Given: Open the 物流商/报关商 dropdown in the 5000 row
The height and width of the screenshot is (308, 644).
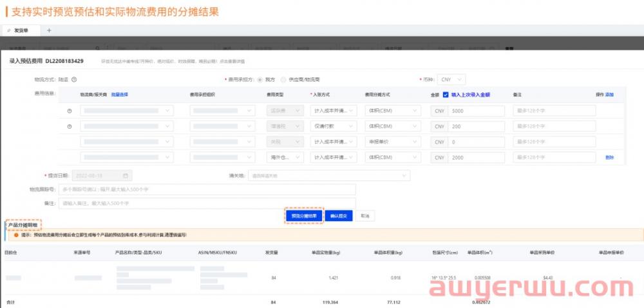Looking at the screenshot, I should pyautogui.click(x=127, y=111).
